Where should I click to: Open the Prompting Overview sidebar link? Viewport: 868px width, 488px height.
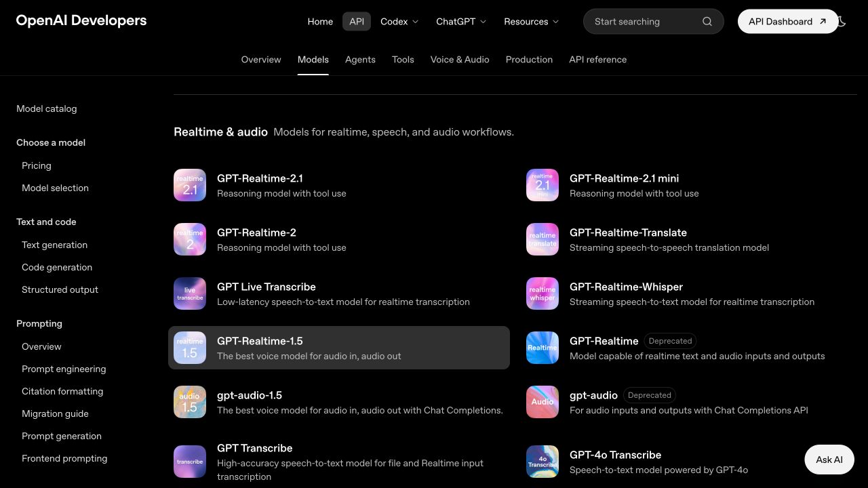[x=41, y=346]
